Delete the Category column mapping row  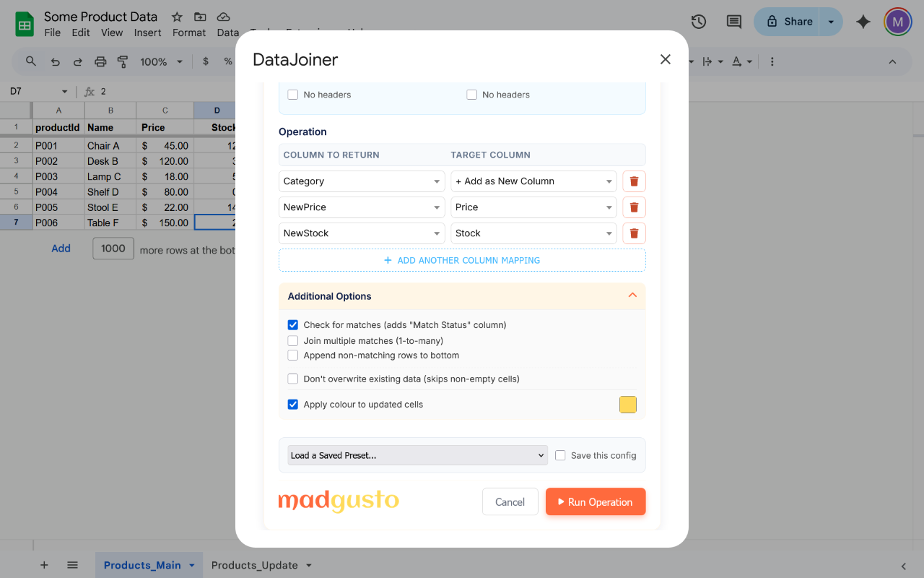pos(634,181)
